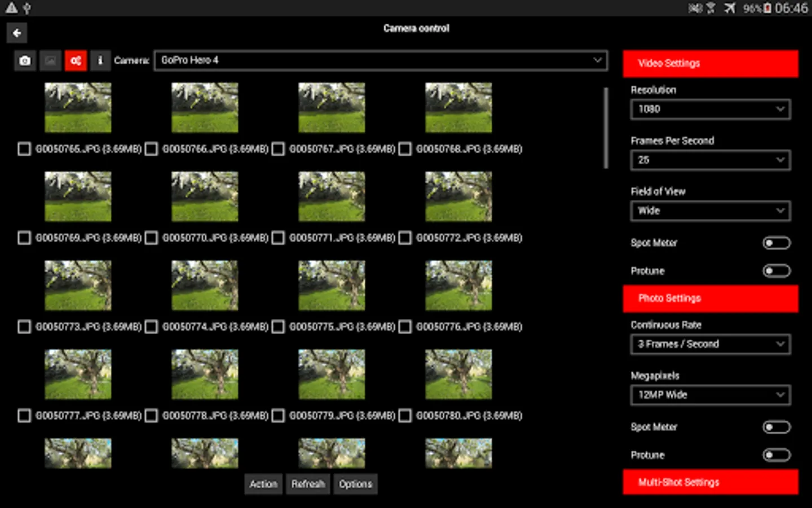Open the Megapixels dropdown showing 12MP Wide

point(710,395)
